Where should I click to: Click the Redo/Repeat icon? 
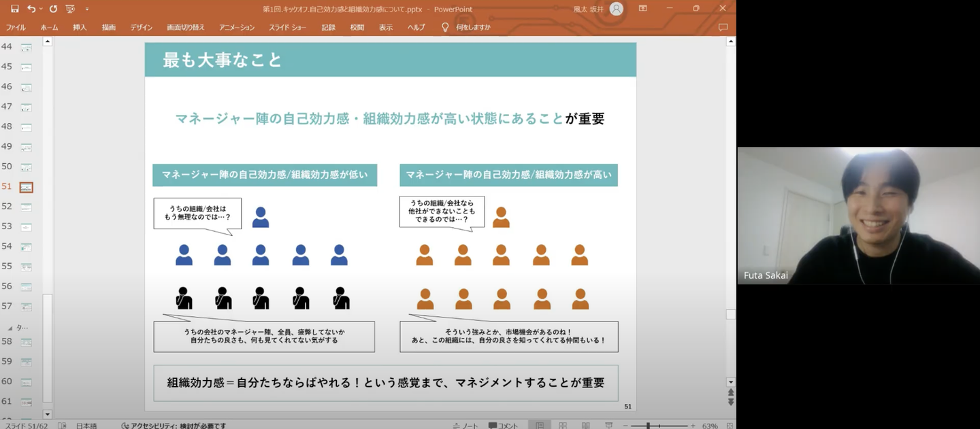(x=53, y=9)
